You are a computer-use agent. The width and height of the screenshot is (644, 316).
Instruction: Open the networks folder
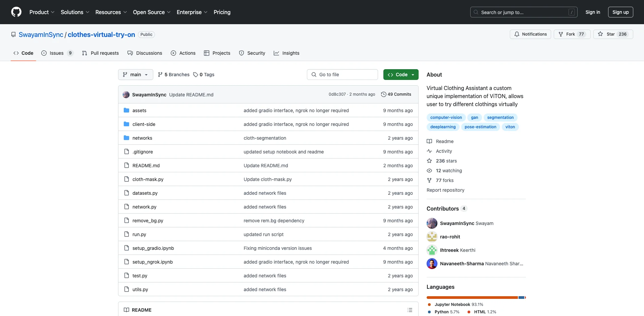pyautogui.click(x=142, y=138)
